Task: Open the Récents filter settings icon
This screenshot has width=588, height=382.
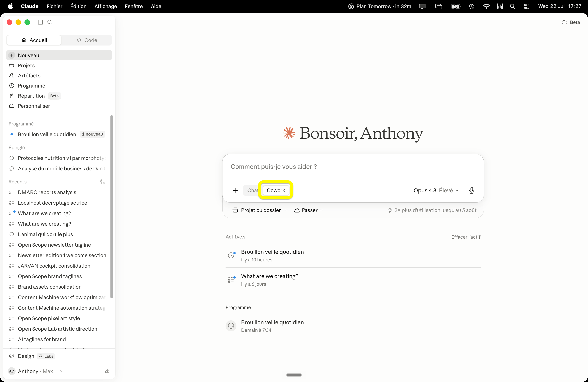Action: [102, 182]
